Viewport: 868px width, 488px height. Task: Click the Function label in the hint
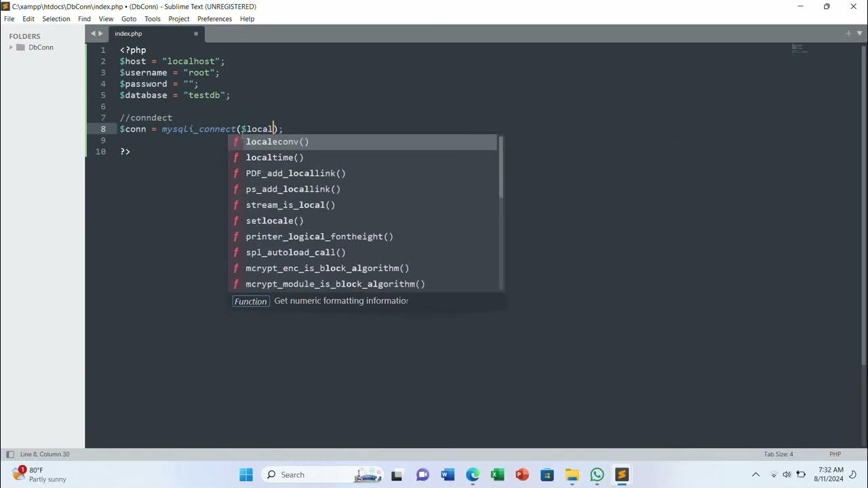pyautogui.click(x=251, y=302)
